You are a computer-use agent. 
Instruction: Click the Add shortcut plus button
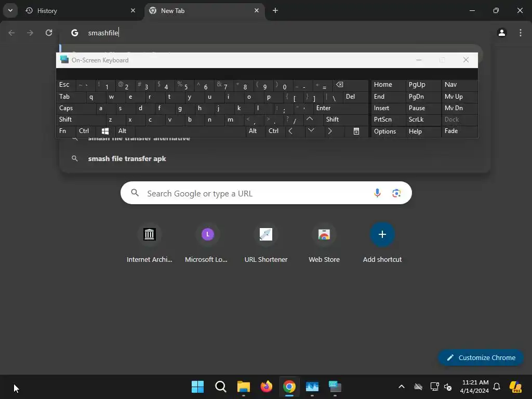(382, 234)
